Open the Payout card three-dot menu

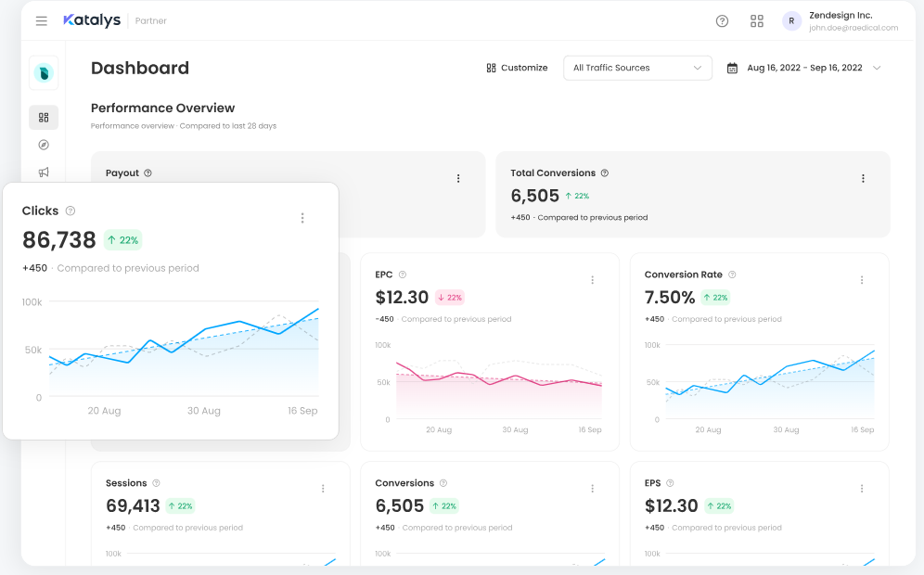[458, 178]
